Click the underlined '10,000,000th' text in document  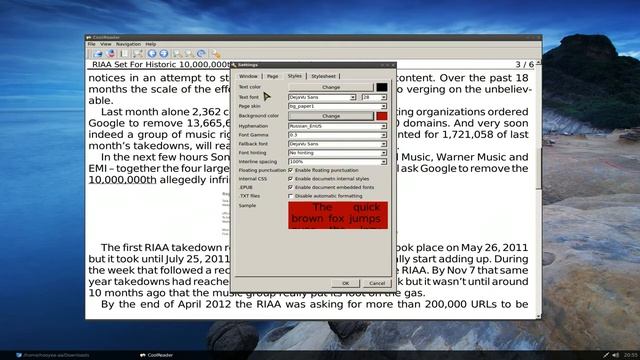pyautogui.click(x=122, y=180)
